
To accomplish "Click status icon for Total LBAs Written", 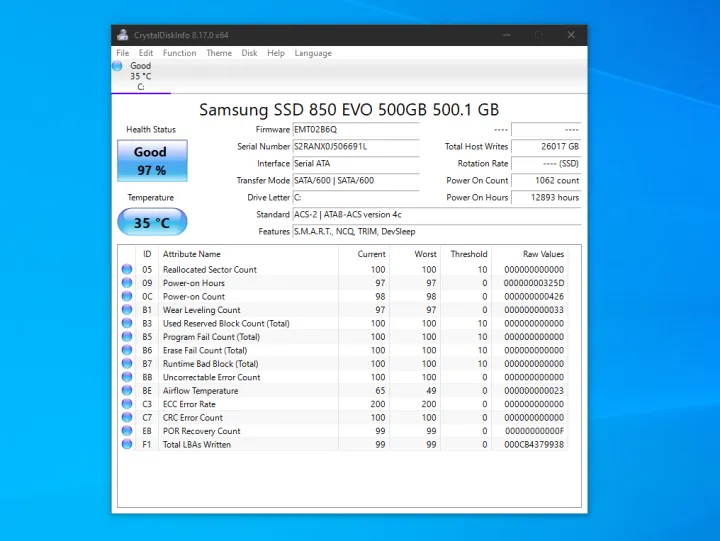I will (127, 445).
